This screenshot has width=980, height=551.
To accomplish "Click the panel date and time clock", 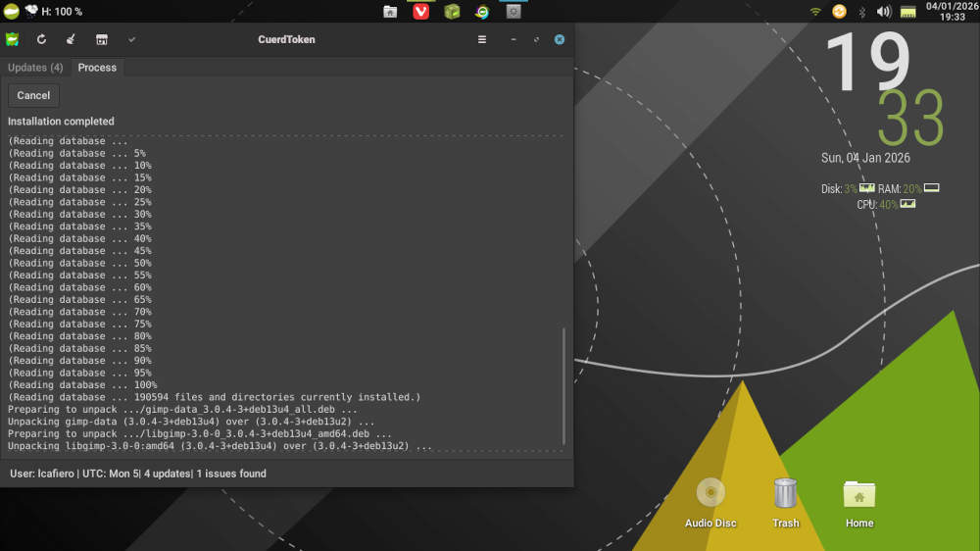I will [952, 12].
